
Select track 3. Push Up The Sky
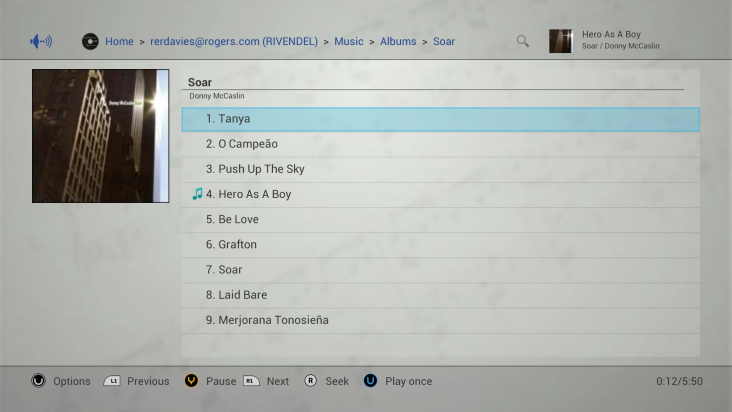[x=440, y=169]
